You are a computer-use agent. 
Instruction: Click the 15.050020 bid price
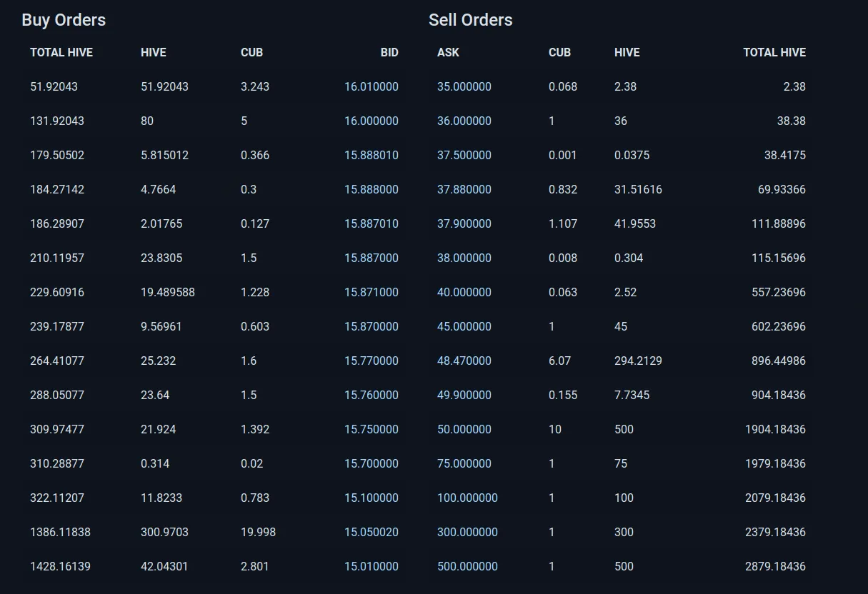coord(371,532)
